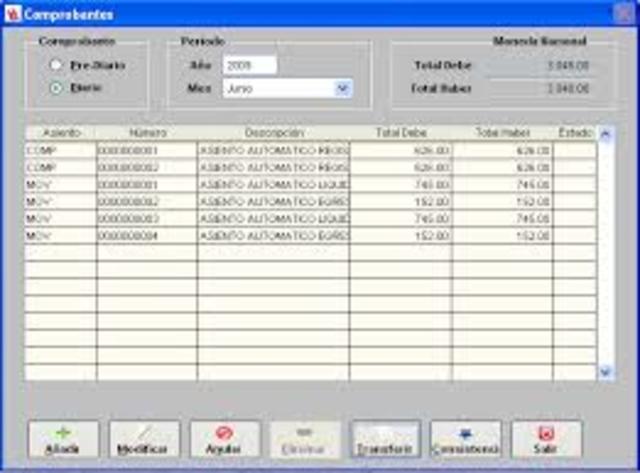Screen dimensions: 640x473
Task: Select the MOV row numbered 0000000001
Action: pyautogui.click(x=311, y=185)
